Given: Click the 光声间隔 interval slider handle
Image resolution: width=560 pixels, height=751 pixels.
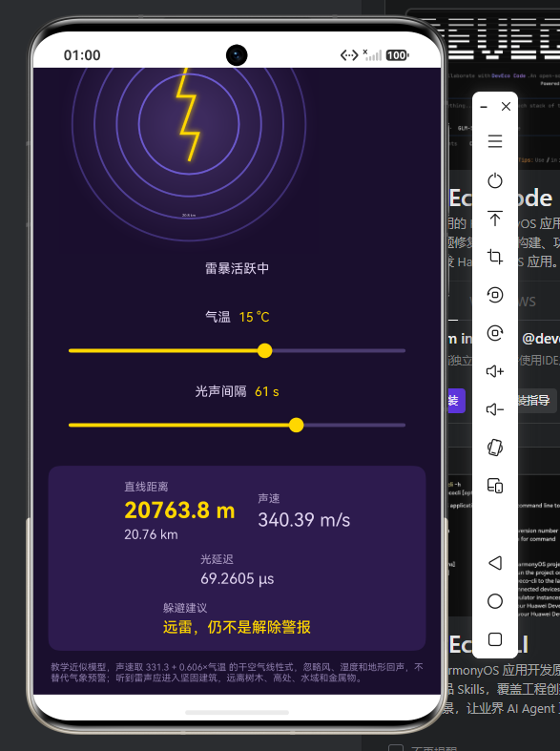Looking at the screenshot, I should 297,425.
